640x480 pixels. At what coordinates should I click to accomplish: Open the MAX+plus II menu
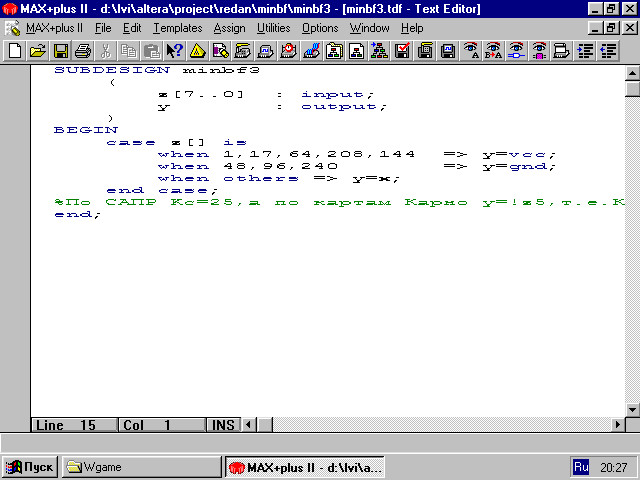54,28
